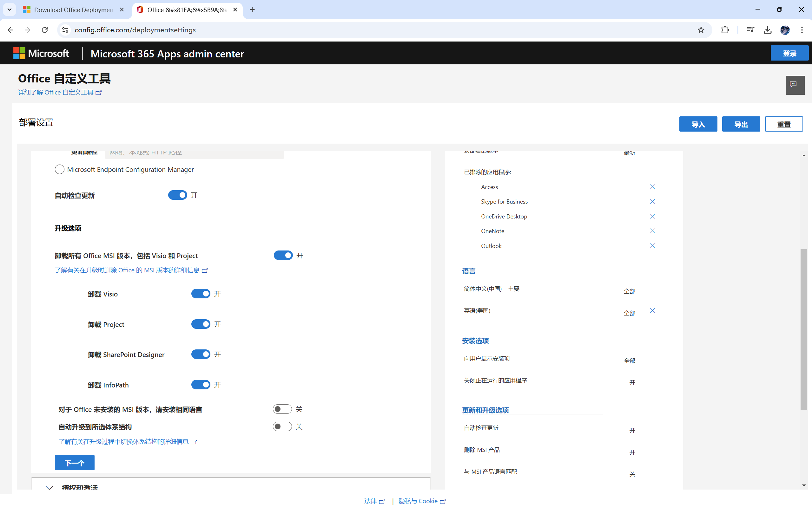Open Chrome's three-dot menu
Viewport: 812px width, 507px height.
pos(802,30)
